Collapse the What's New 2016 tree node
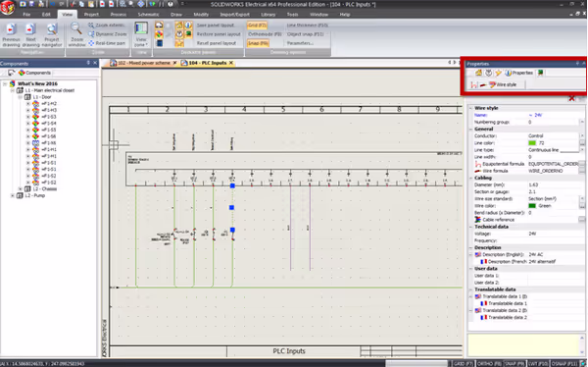588x367 pixels. click(x=5, y=83)
